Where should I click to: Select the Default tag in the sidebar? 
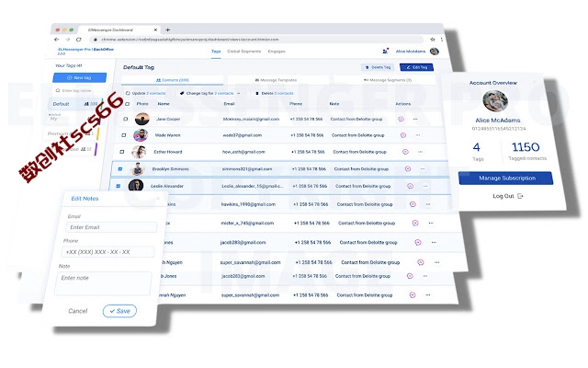(x=75, y=104)
